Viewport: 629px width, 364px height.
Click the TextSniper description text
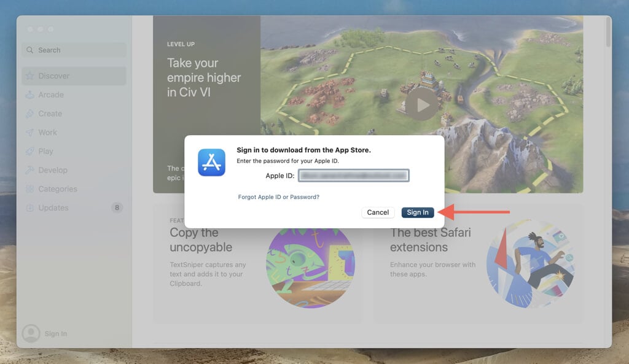[x=208, y=274]
